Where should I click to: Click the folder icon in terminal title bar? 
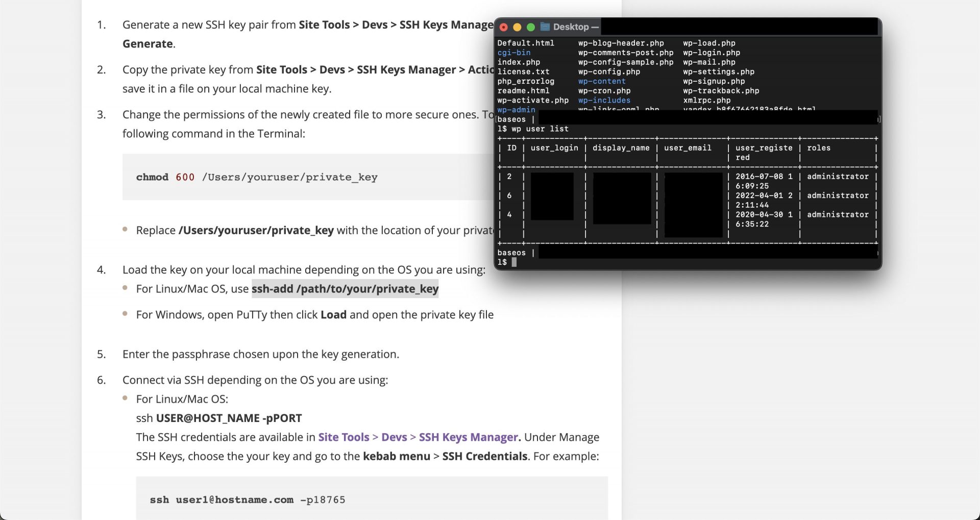pos(545,27)
